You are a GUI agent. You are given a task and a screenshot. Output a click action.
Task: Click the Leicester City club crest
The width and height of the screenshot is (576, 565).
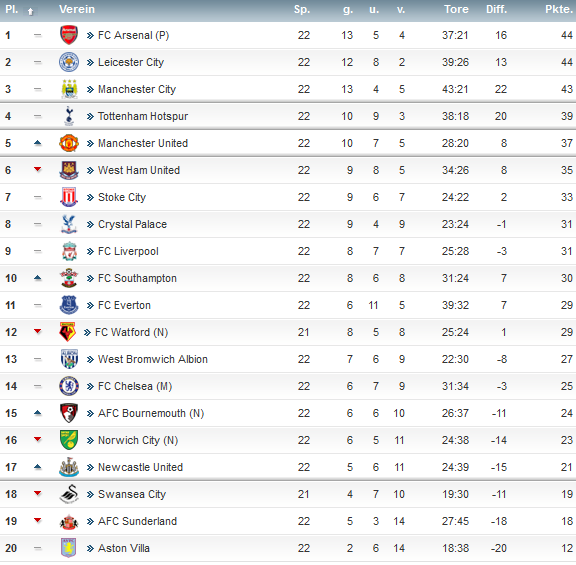coord(69,62)
